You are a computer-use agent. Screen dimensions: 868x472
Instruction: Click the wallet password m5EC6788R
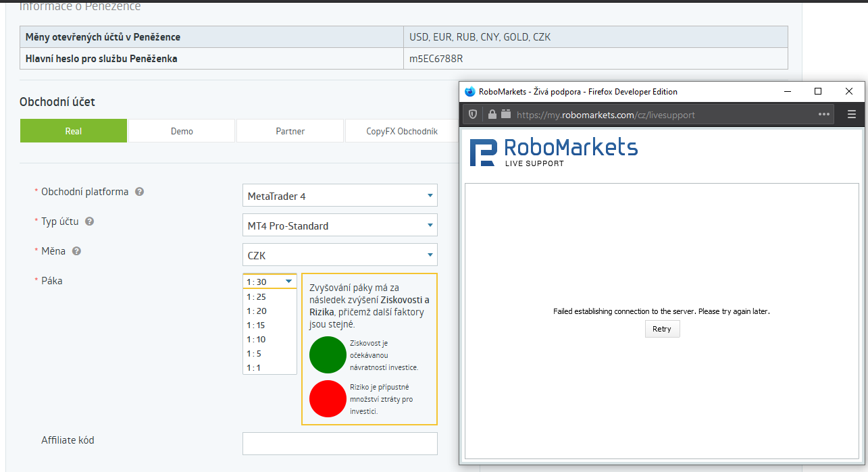point(436,59)
